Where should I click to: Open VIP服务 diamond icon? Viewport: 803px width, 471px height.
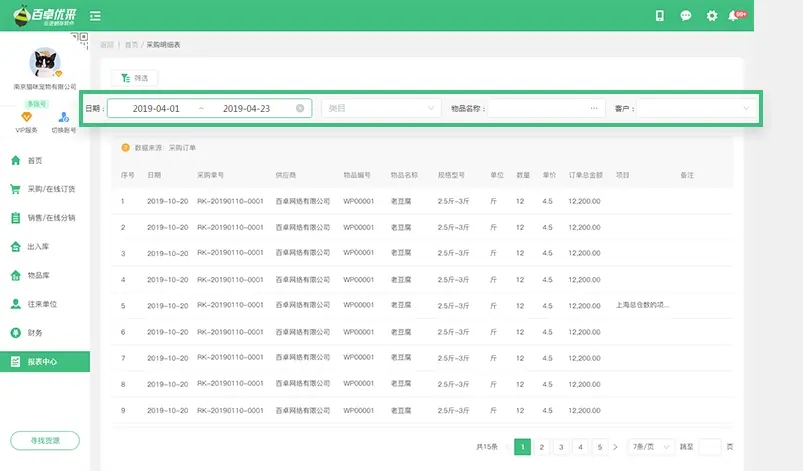[x=26, y=117]
